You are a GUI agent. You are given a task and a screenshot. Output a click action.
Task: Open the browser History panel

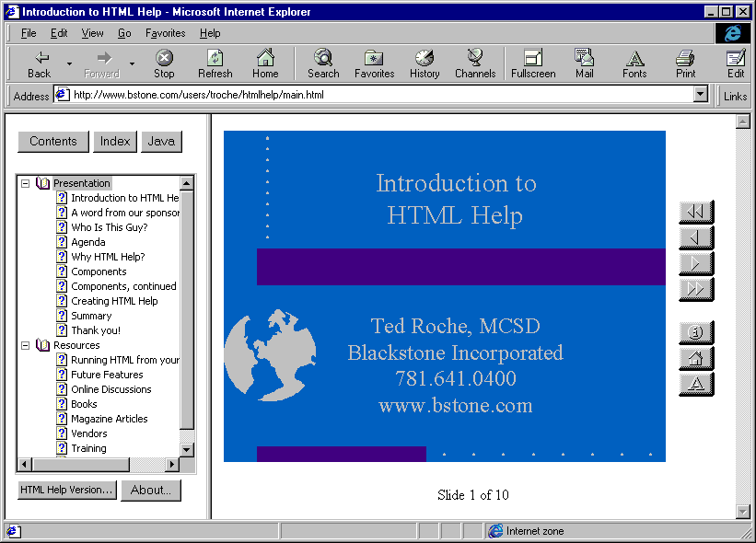425,64
